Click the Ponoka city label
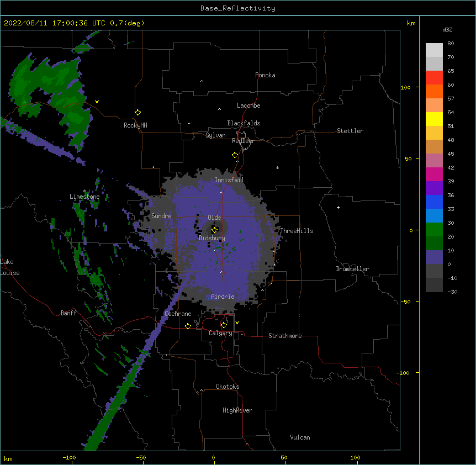 point(265,75)
